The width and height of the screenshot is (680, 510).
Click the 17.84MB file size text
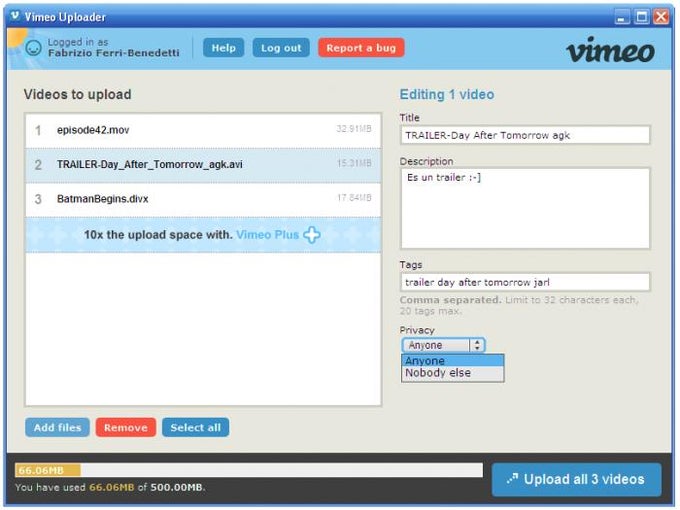pyautogui.click(x=354, y=198)
